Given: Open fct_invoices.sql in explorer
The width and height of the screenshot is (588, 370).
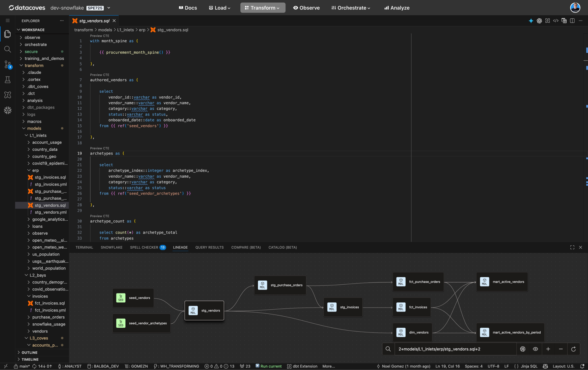Looking at the screenshot, I should click(50, 303).
